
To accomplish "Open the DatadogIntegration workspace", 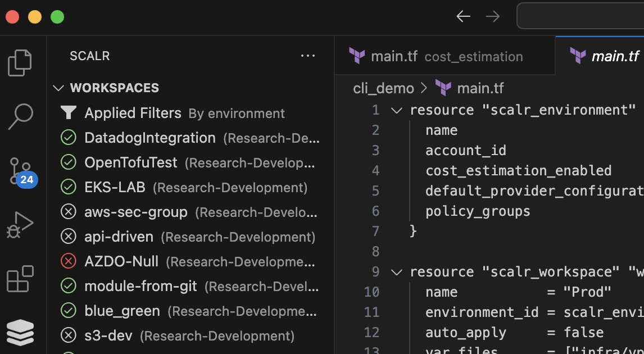I will click(191, 138).
